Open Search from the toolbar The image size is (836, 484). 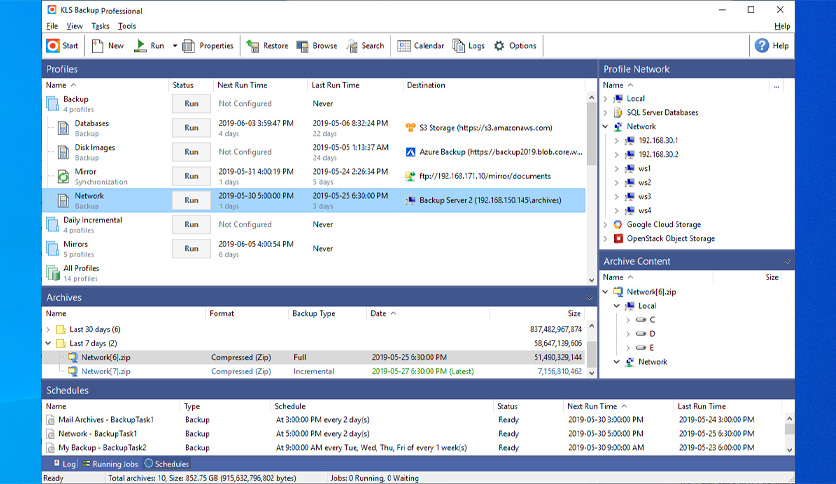[x=365, y=45]
